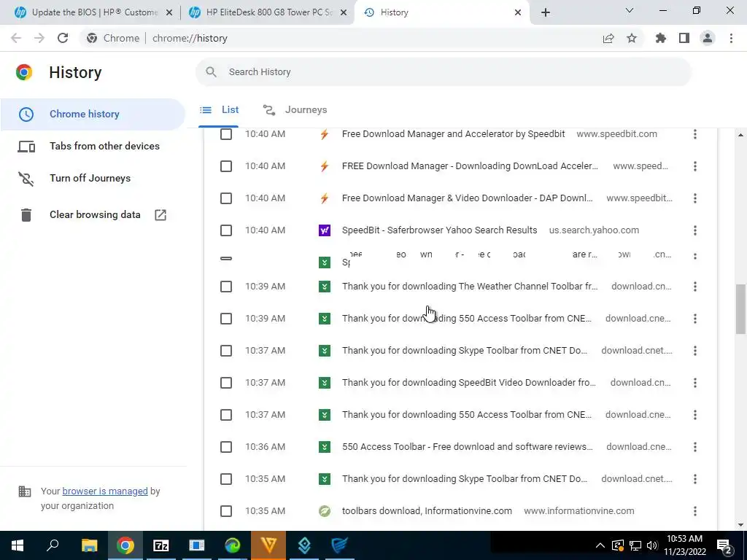Open Windows taskbar search
The width and height of the screenshot is (747, 560).
click(53, 545)
